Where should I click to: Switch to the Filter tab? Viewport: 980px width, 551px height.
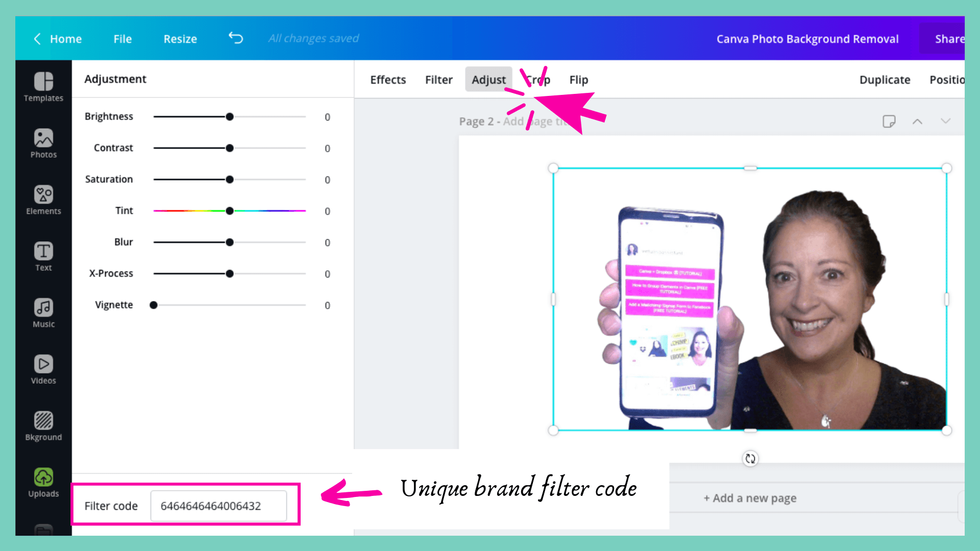tap(438, 80)
